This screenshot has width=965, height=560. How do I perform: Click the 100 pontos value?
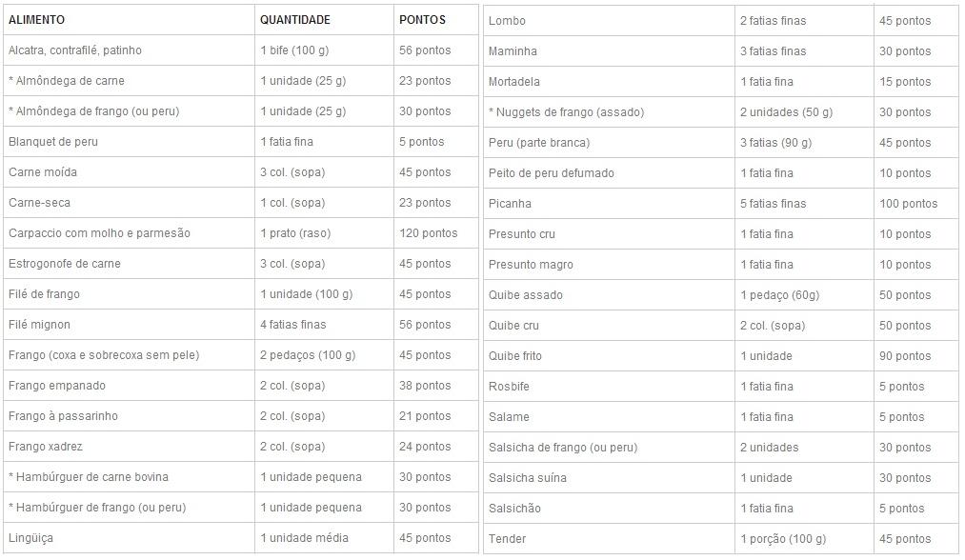[908, 204]
